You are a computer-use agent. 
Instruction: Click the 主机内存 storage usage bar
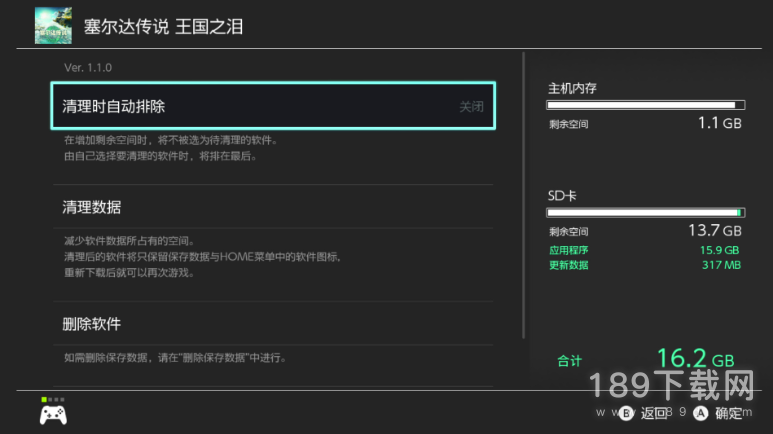(x=646, y=105)
